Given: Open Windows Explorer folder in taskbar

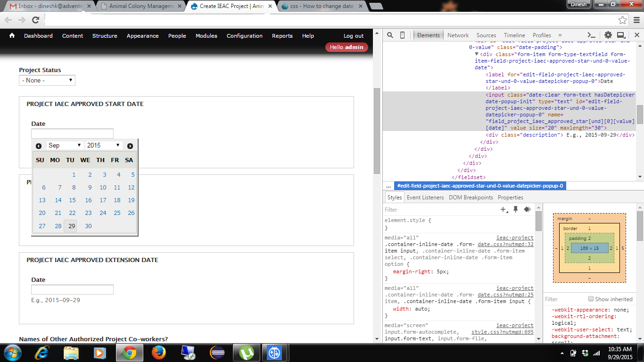Looking at the screenshot, I should click(x=71, y=353).
